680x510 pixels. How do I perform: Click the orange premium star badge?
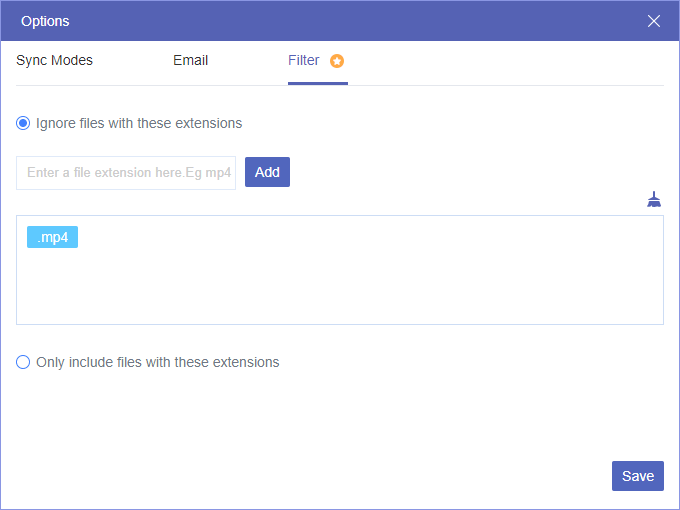point(337,61)
